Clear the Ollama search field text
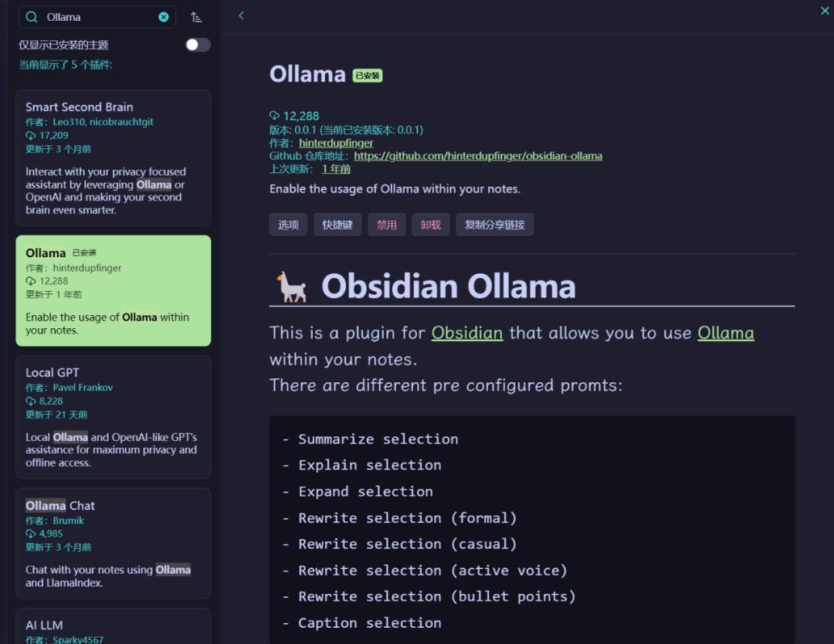The height and width of the screenshot is (644, 834). pyautogui.click(x=164, y=17)
